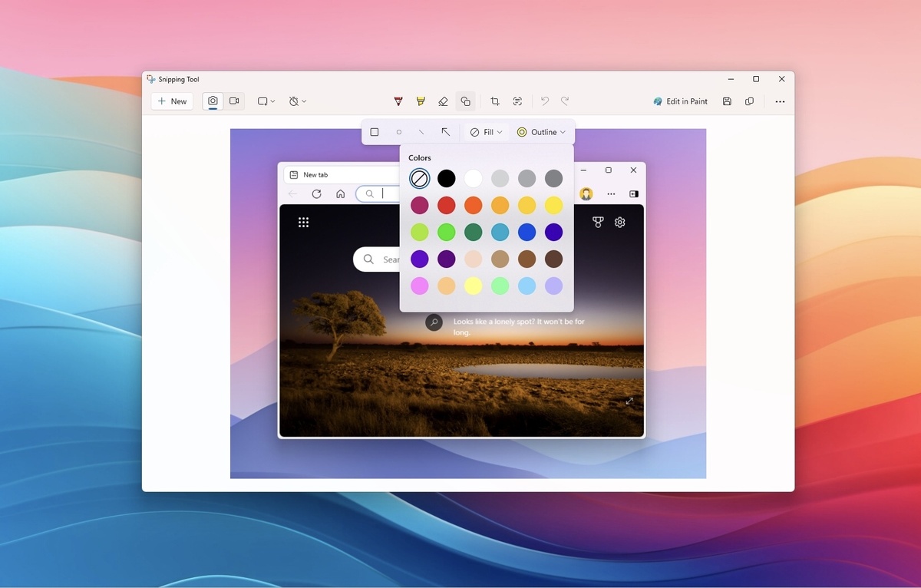Choose the rectangle shape
921x588 pixels.
pos(375,132)
